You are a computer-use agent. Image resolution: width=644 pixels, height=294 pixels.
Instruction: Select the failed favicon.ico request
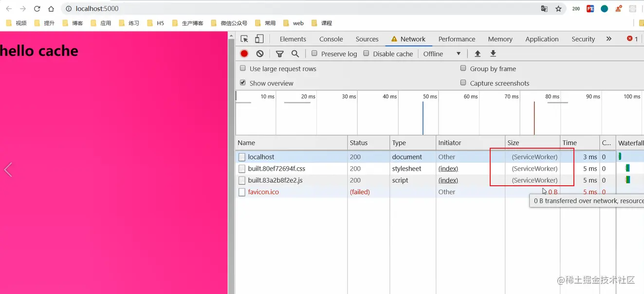[x=440, y=192]
